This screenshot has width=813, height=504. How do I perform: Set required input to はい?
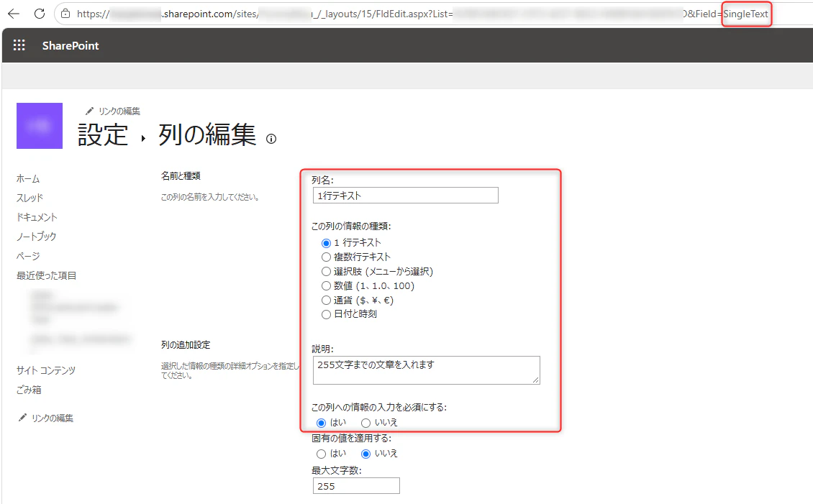click(x=322, y=423)
